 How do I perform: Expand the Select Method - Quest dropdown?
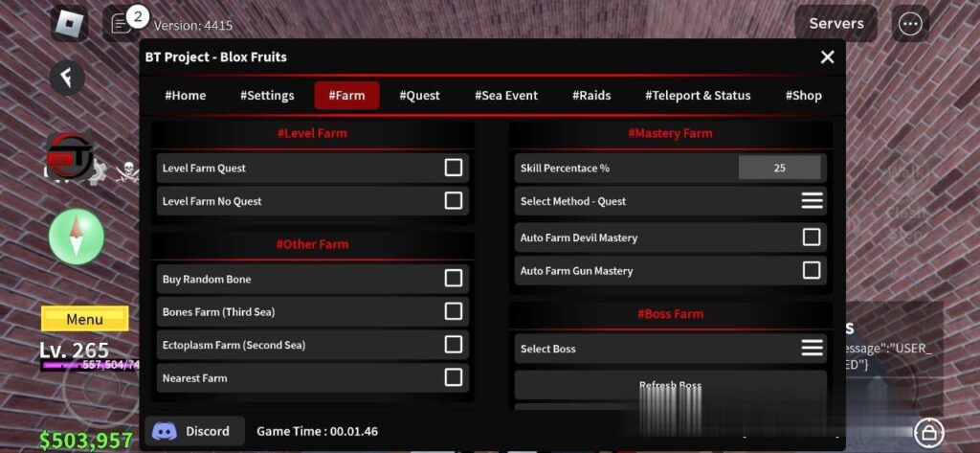coord(812,201)
